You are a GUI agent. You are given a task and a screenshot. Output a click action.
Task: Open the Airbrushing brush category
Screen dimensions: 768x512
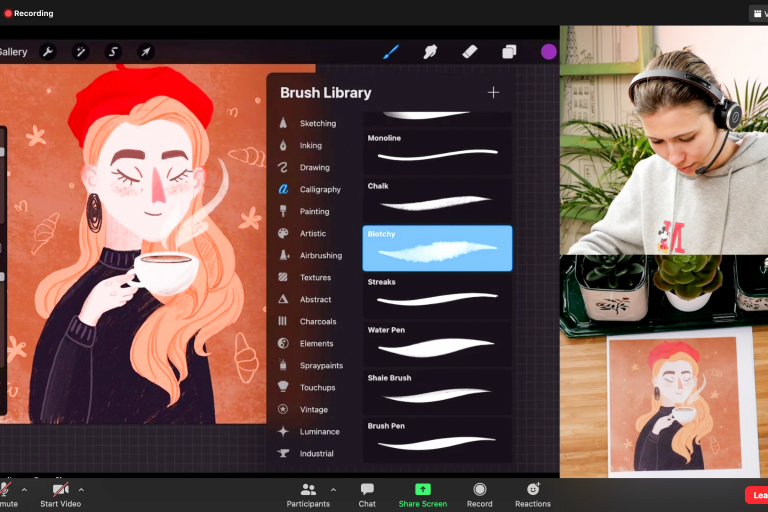coord(320,255)
